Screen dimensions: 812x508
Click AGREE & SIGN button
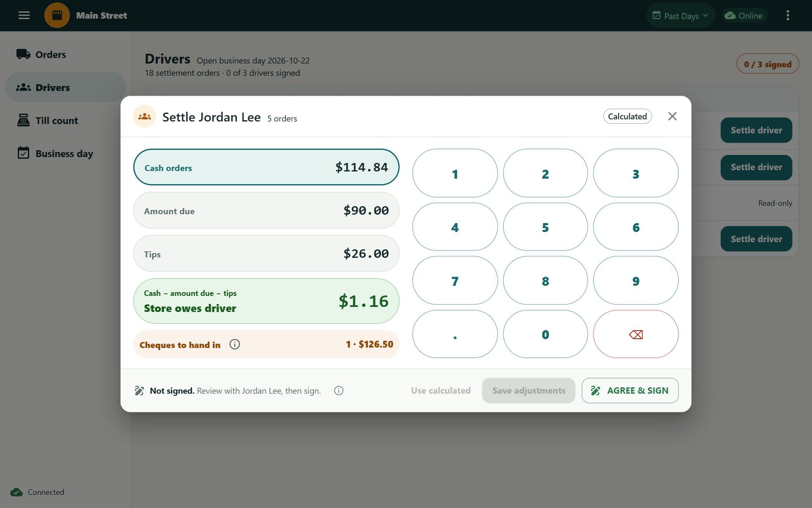[630, 391]
